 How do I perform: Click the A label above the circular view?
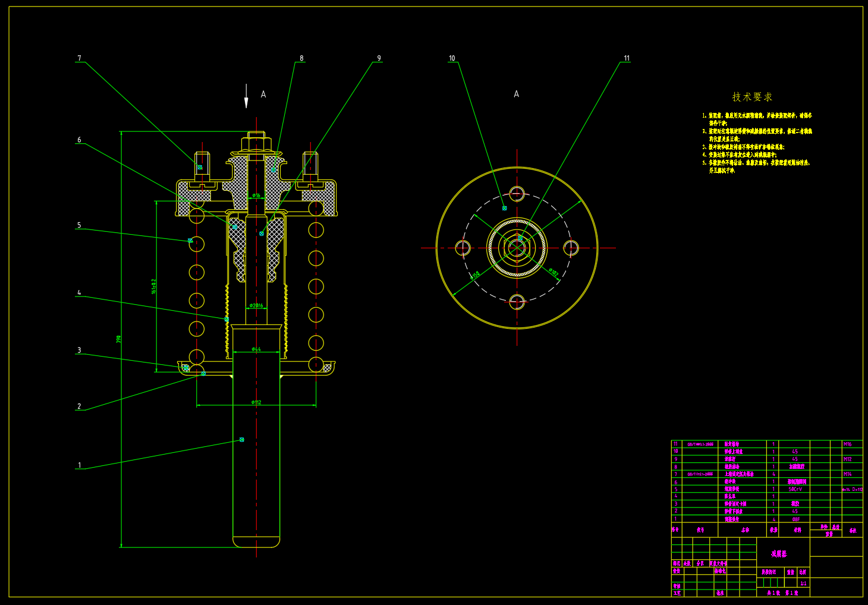coord(516,94)
